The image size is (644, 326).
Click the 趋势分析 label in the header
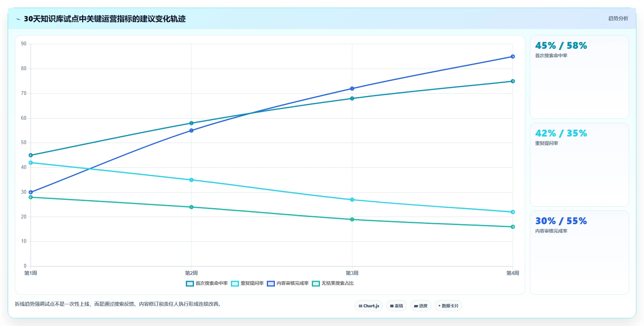[618, 18]
